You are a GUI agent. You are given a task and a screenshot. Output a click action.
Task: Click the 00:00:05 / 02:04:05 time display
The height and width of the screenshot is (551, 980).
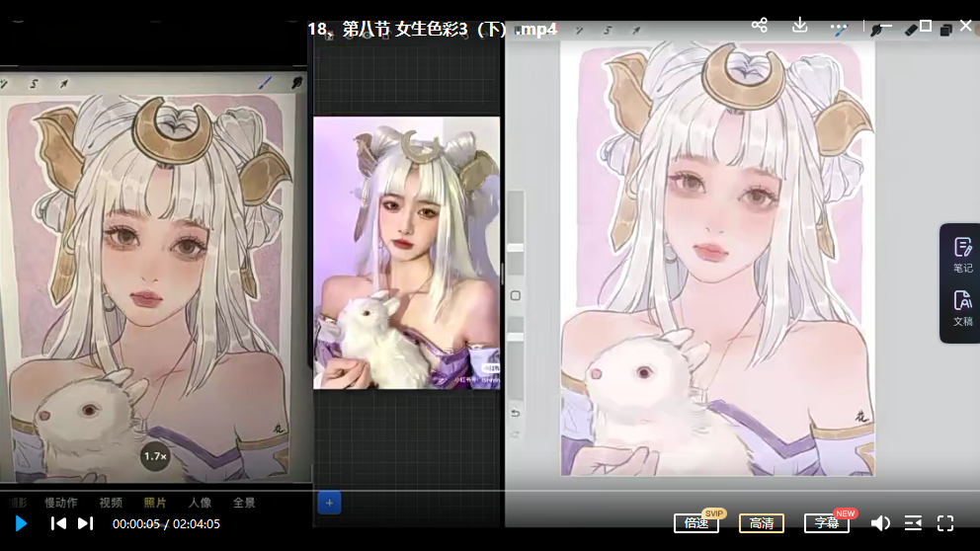[166, 524]
